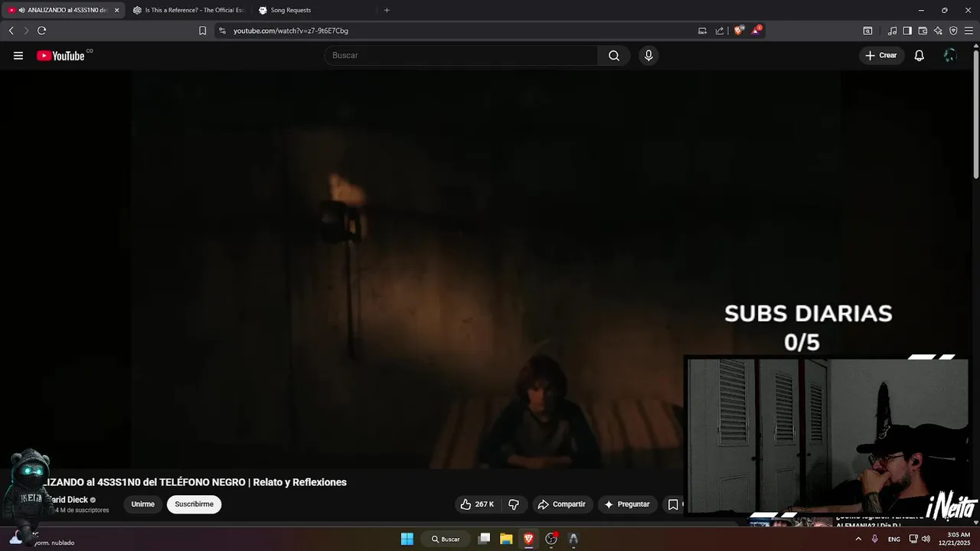Click the address bar URL youtube.com/watch

(x=291, y=31)
